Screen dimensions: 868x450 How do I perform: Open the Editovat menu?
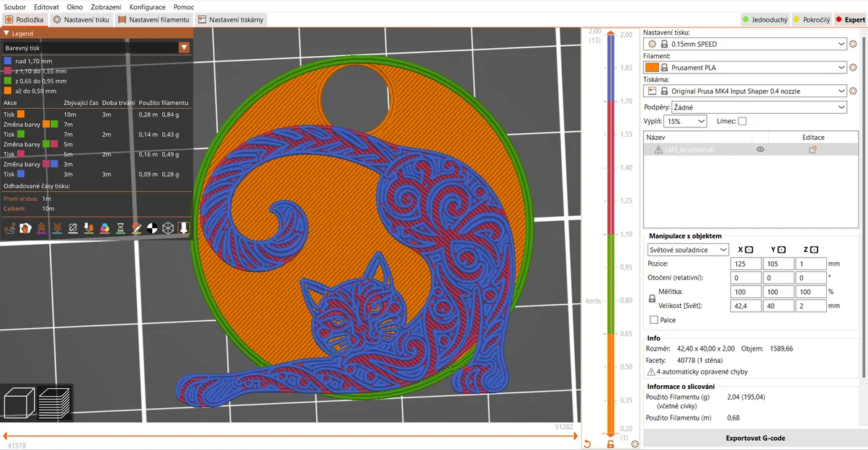pyautogui.click(x=46, y=6)
